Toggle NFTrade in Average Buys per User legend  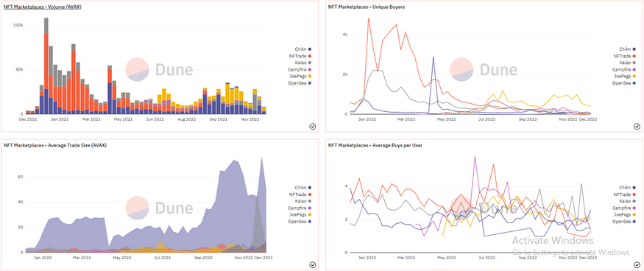tap(625, 194)
